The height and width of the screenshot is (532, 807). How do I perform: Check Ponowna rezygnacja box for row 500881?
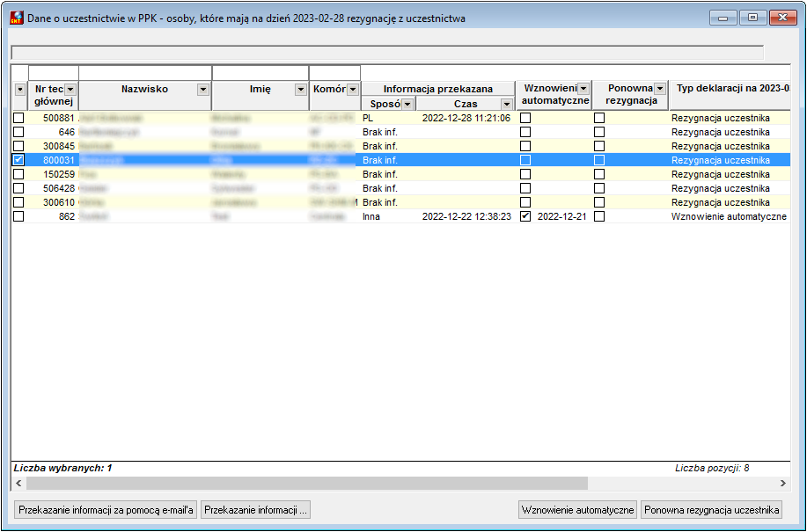click(599, 118)
